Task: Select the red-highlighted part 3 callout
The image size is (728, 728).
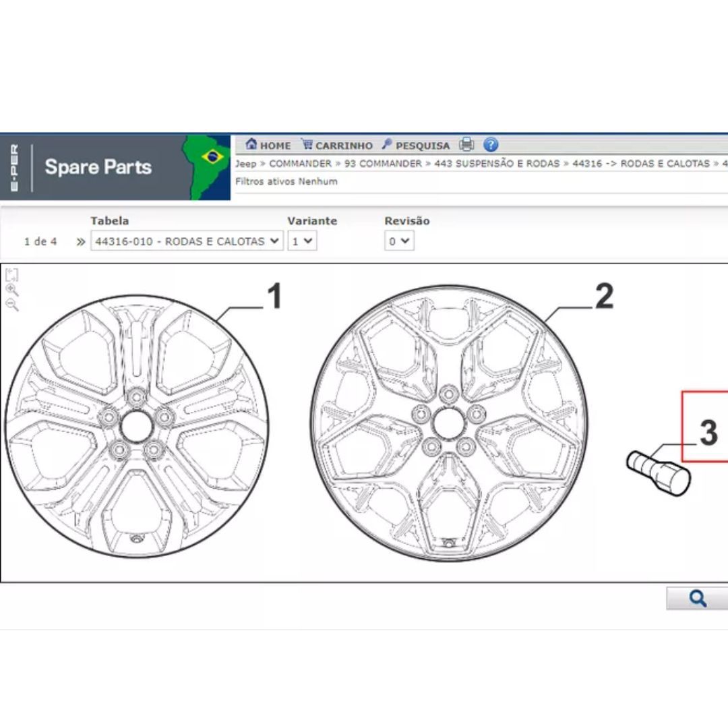Action: (706, 428)
